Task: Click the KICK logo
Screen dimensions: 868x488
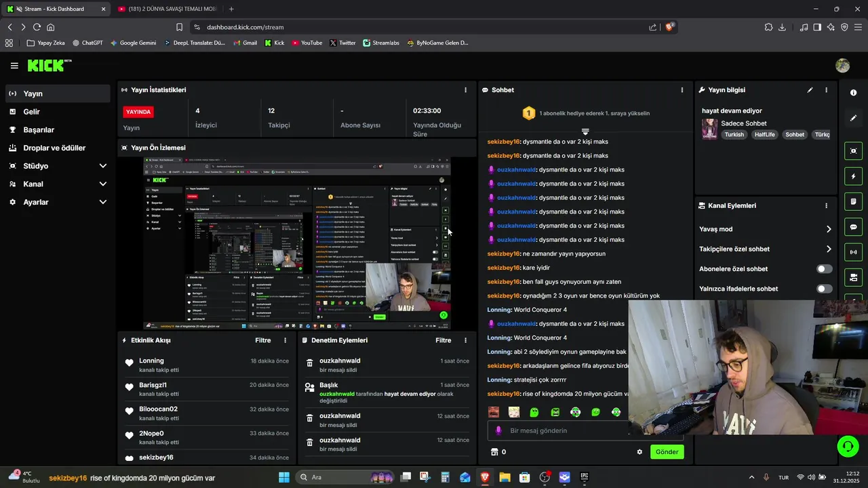Action: tap(49, 65)
